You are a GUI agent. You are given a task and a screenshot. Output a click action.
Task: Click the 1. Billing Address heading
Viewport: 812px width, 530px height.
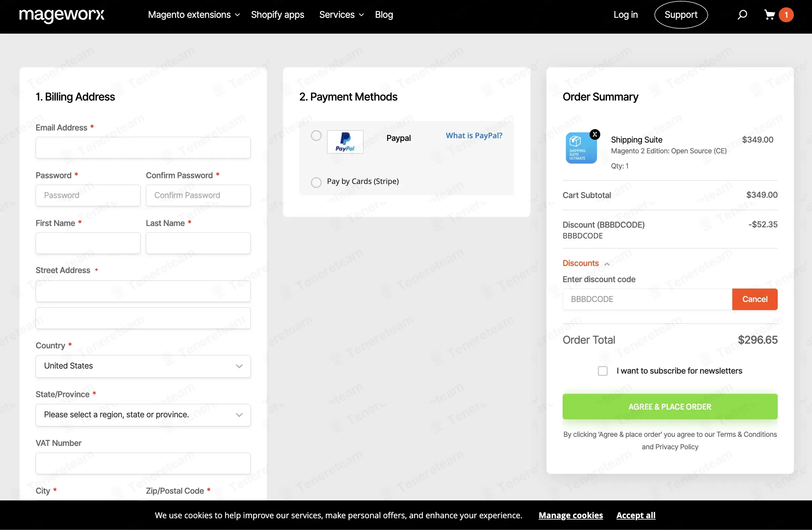tap(75, 97)
